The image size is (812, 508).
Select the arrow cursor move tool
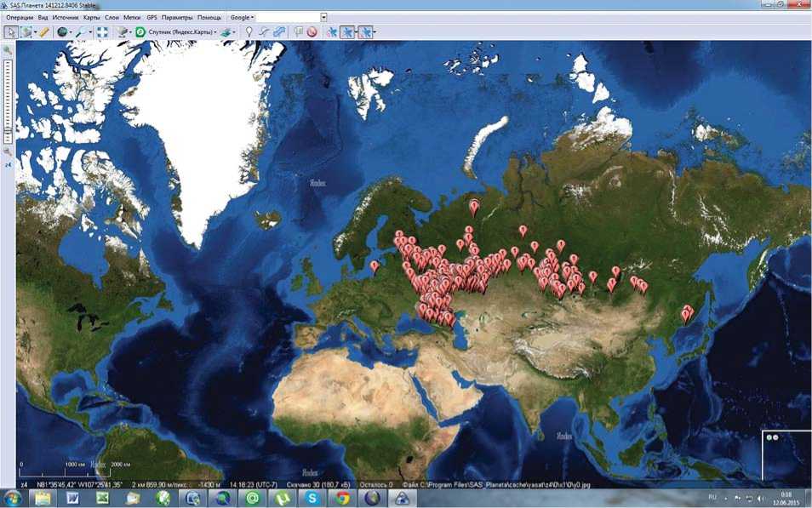click(10, 31)
